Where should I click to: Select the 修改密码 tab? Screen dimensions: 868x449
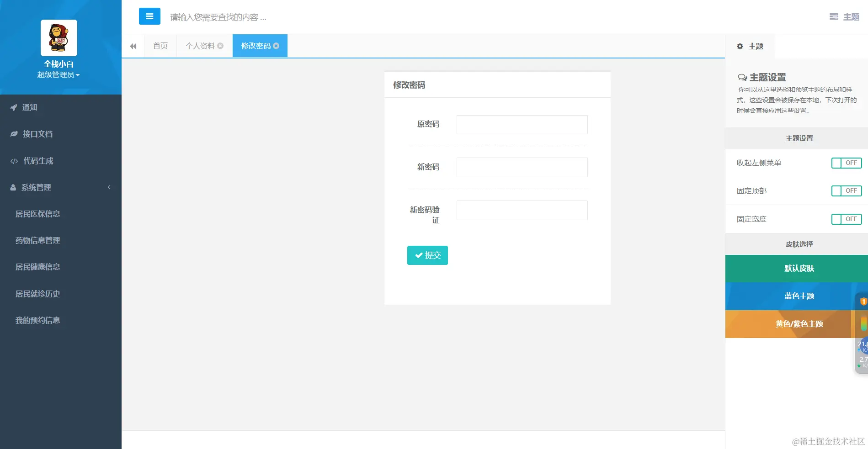256,46
